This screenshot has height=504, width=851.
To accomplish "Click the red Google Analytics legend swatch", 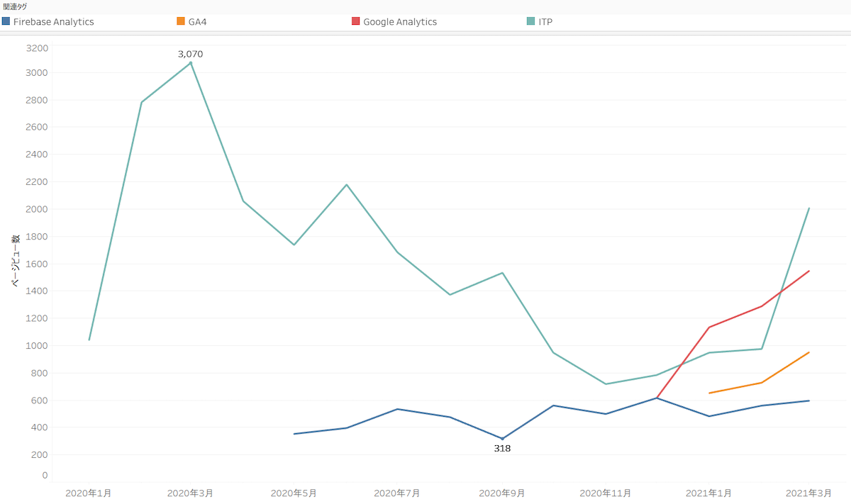I will tap(356, 22).
